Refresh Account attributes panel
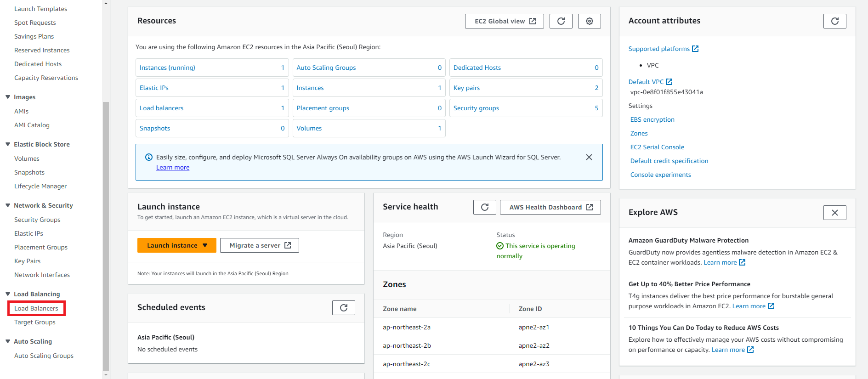 [x=835, y=21]
